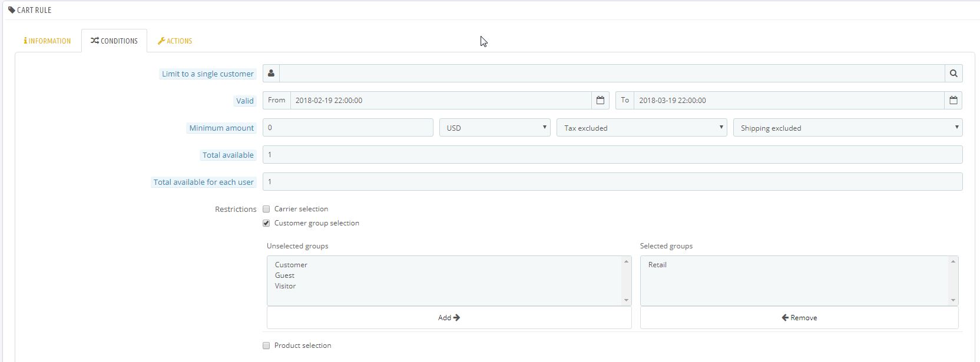Enable the Carrier selection restriction
Screen dimensions: 980x362
(x=266, y=209)
